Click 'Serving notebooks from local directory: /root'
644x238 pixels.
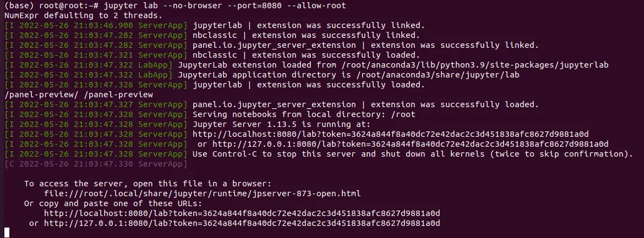pyautogui.click(x=304, y=114)
